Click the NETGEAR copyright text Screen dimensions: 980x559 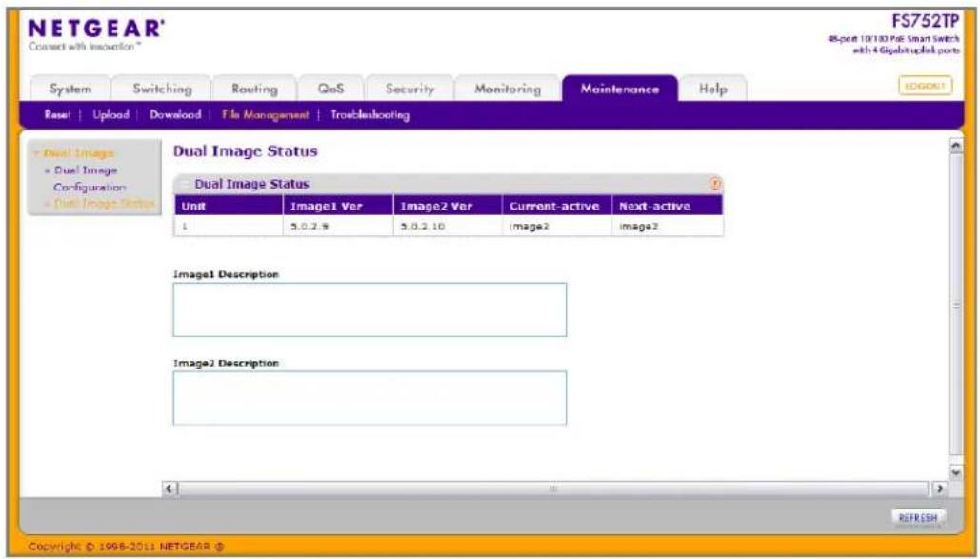click(127, 547)
